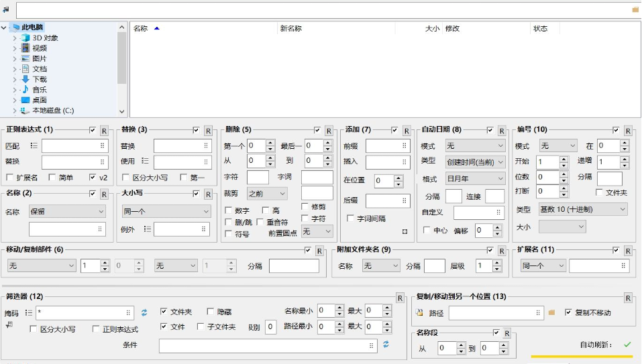Click the 条件 input field
The width and height of the screenshot is (642, 364).
click(x=268, y=346)
